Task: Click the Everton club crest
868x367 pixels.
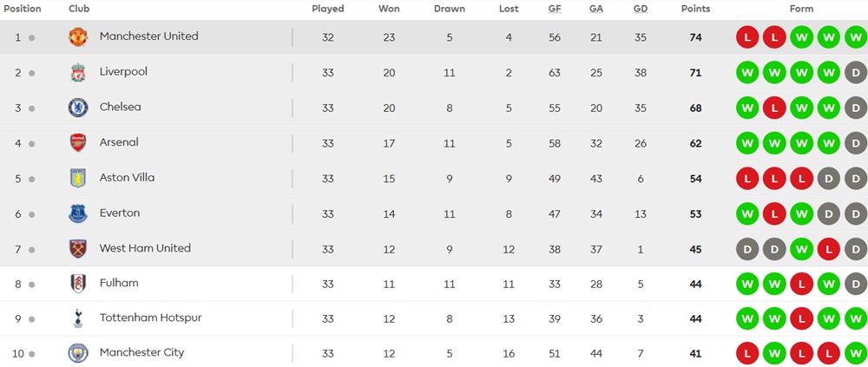Action: [78, 213]
